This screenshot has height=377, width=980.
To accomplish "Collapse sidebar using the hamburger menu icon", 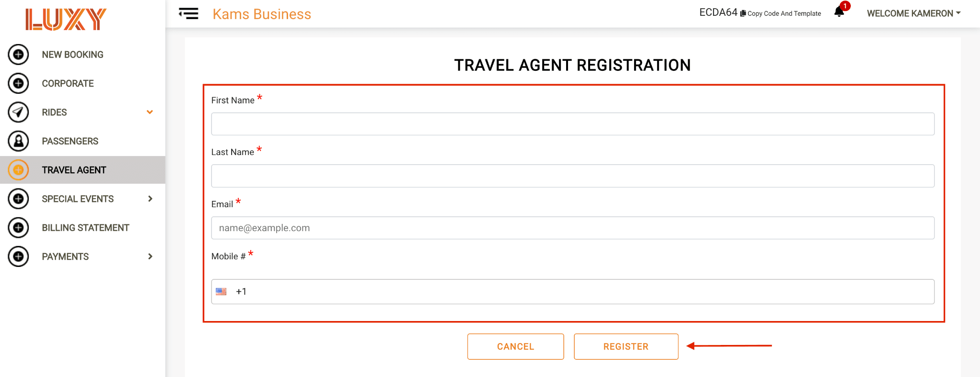I will pos(189,13).
